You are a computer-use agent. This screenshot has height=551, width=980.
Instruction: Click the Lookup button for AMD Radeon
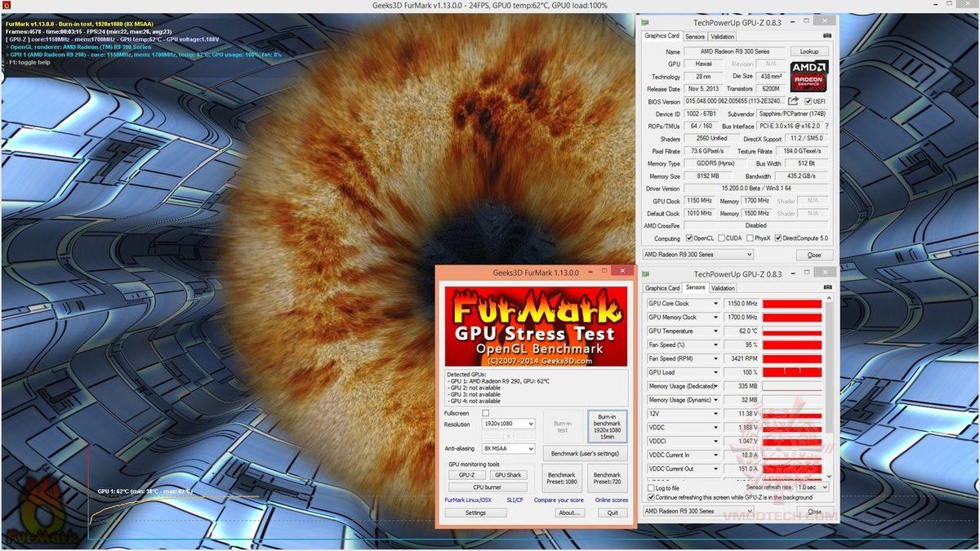[x=808, y=51]
